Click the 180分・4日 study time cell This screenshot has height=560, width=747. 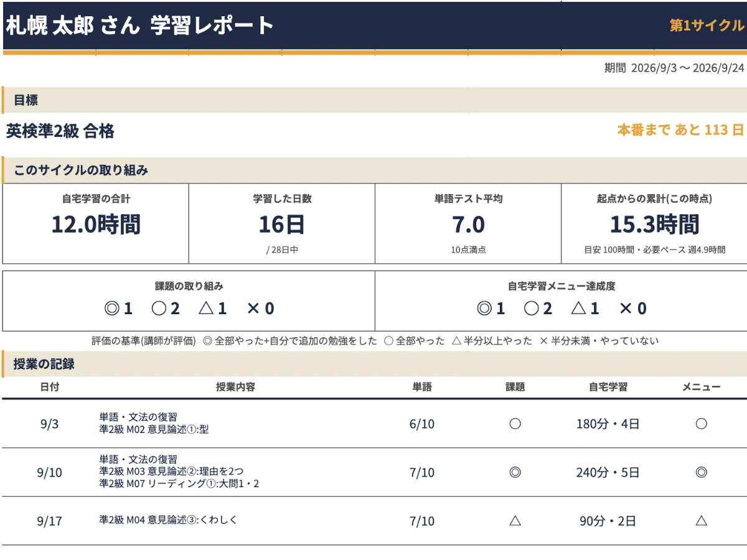608,424
